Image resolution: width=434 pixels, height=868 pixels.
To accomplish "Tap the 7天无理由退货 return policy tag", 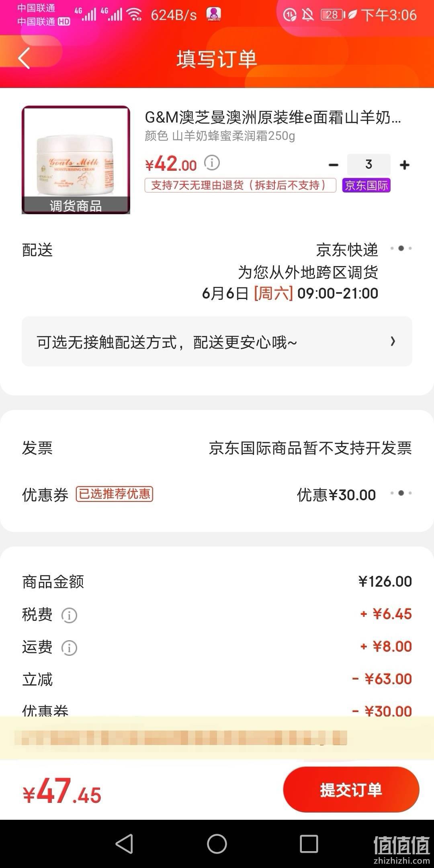I will [x=240, y=185].
